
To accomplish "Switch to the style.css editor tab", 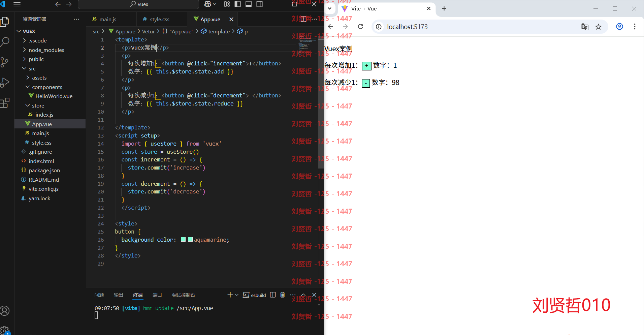I will coord(162,19).
